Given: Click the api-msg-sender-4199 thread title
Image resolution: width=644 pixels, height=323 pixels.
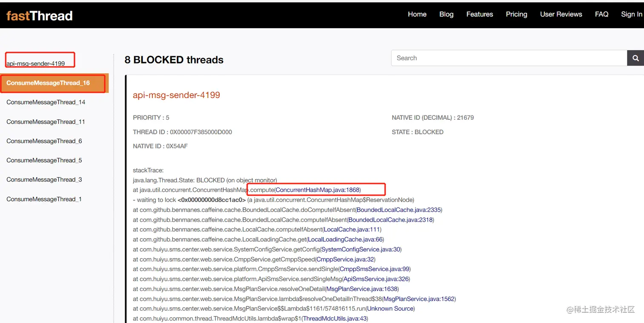Looking at the screenshot, I should click(176, 95).
